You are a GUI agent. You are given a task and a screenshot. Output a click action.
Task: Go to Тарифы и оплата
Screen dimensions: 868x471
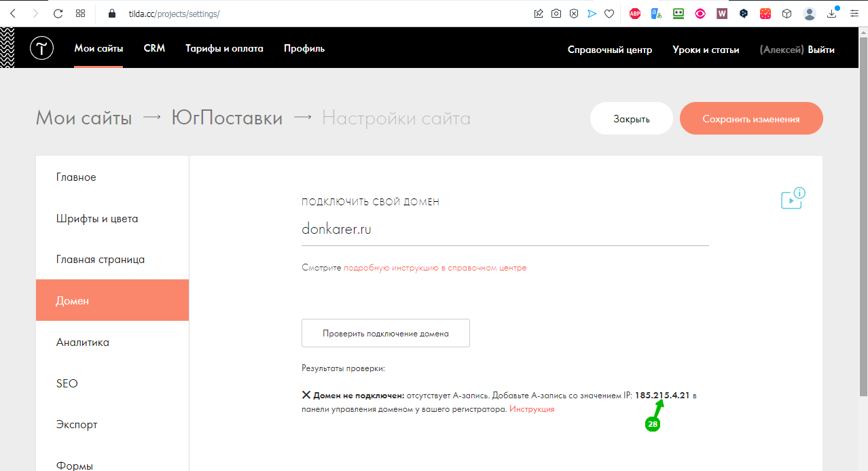click(224, 48)
